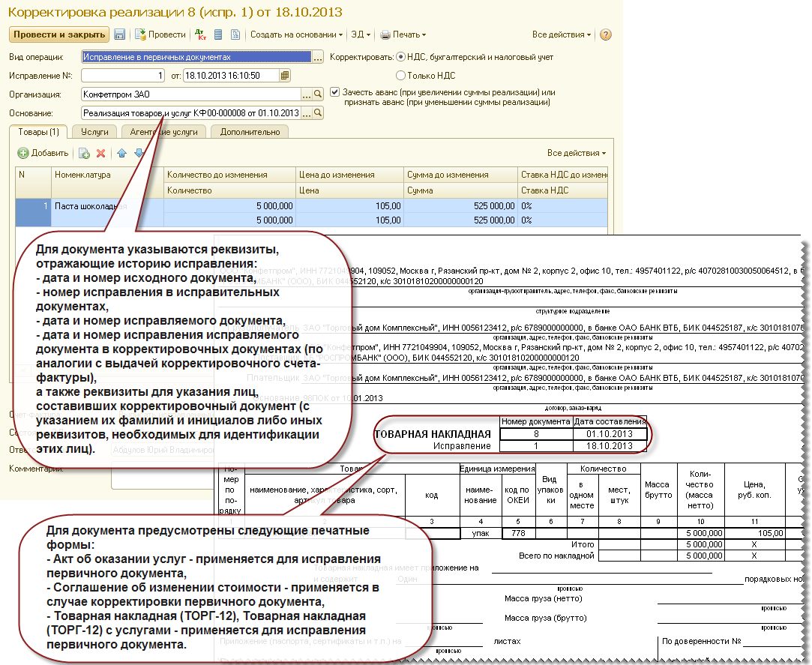This screenshot has height=665, width=812.
Task: Click date 18.10.2013 in the print form's Исправление row
Action: point(610,446)
